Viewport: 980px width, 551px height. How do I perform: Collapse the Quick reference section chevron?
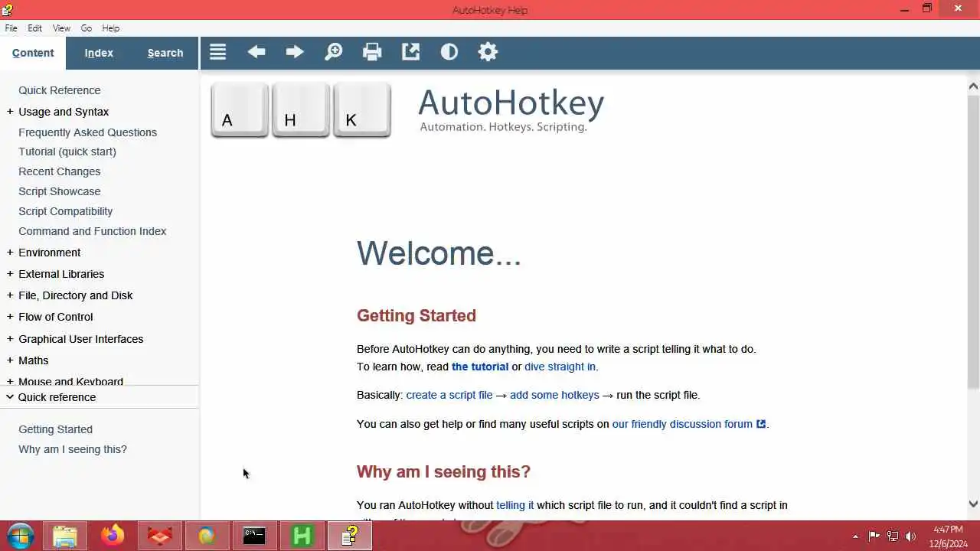pyautogui.click(x=10, y=397)
